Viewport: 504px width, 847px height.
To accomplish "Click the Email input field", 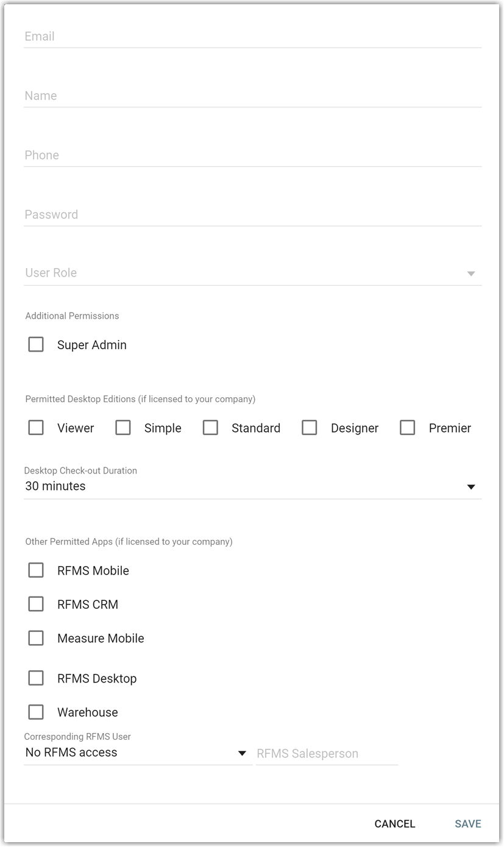I will [x=252, y=37].
